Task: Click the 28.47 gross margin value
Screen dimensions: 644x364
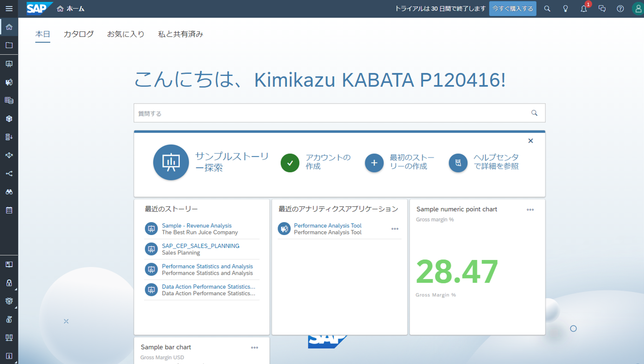Action: point(457,272)
